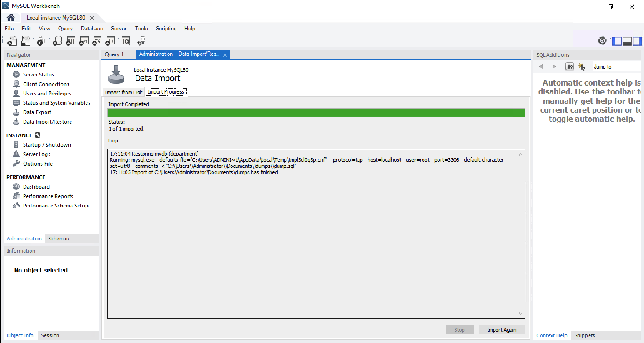
Task: Open Options File
Action: tap(38, 164)
